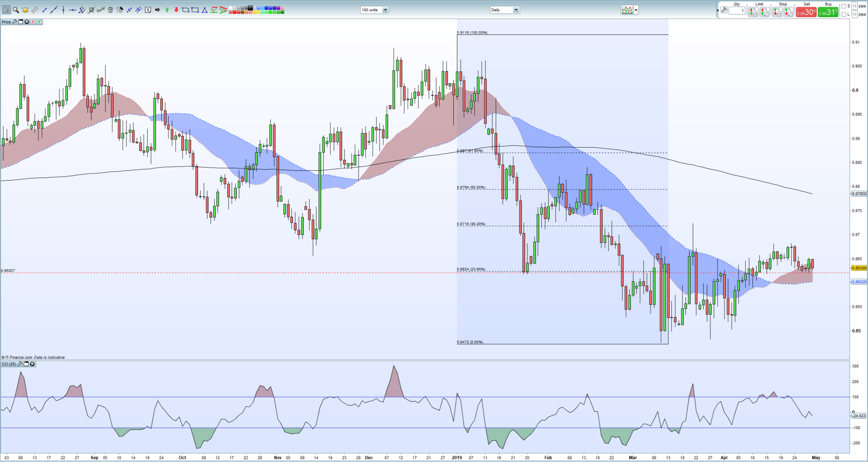Click the first Stop order button
868x462 pixels.
(777, 12)
